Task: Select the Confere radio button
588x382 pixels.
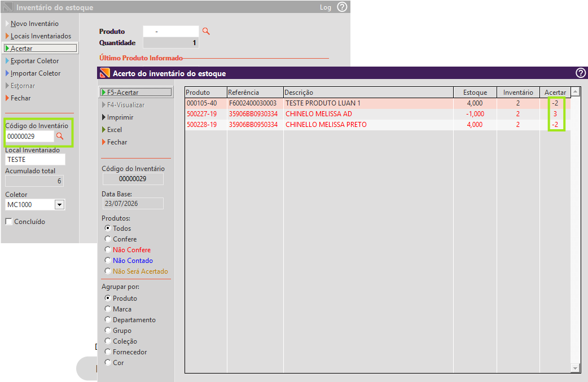Action: 108,239
